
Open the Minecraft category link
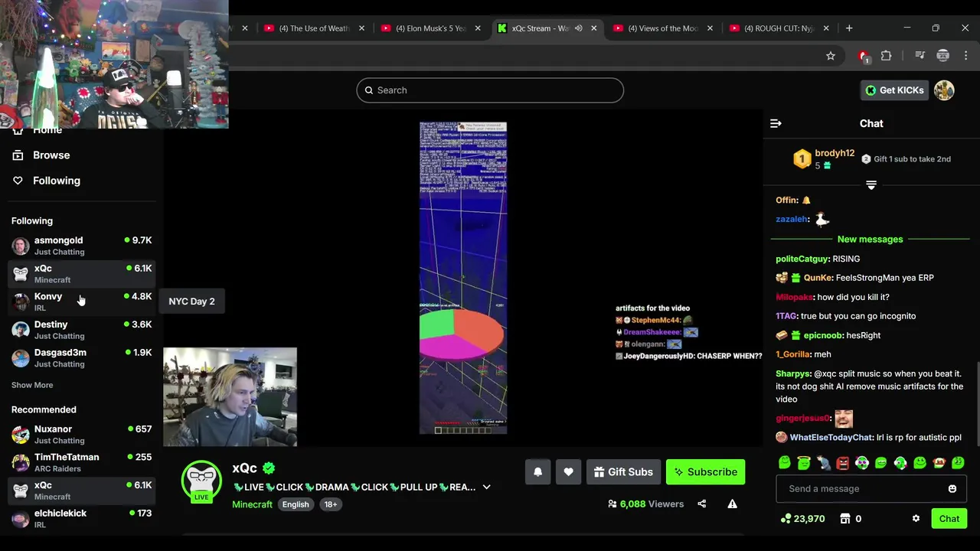(252, 504)
